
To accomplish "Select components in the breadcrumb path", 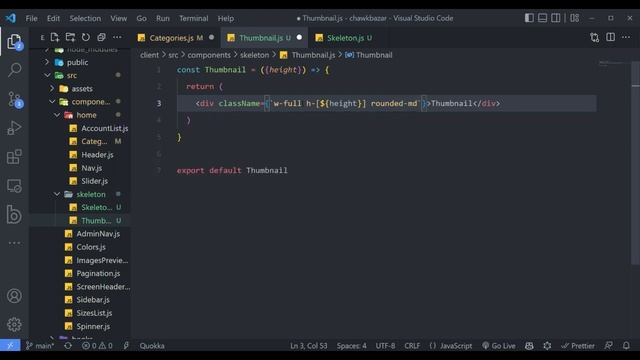I will [x=209, y=55].
